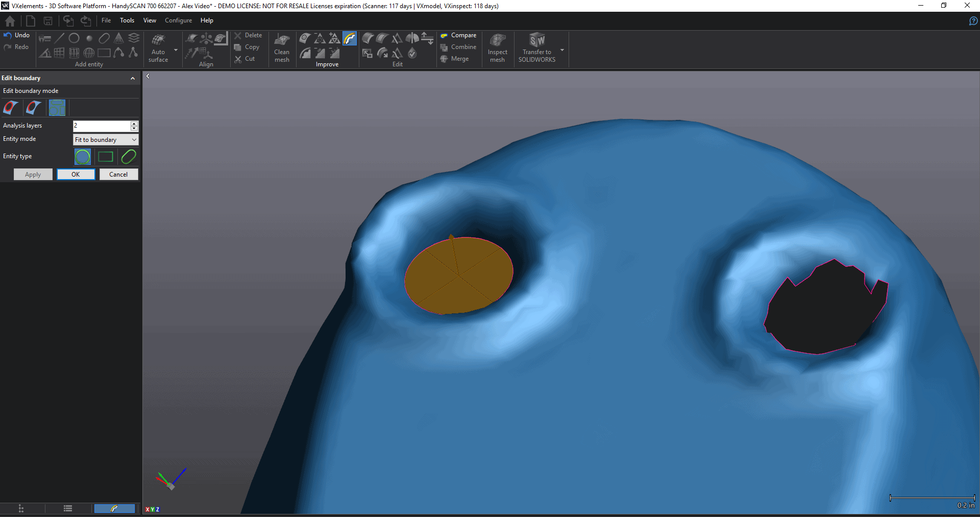The image size is (980, 517).
Task: Open the Compare color map tool
Action: pyautogui.click(x=458, y=35)
